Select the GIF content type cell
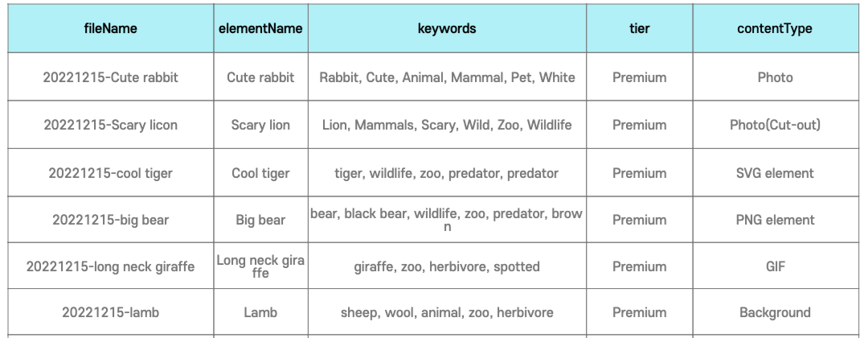This screenshot has height=338, width=868. point(775,266)
